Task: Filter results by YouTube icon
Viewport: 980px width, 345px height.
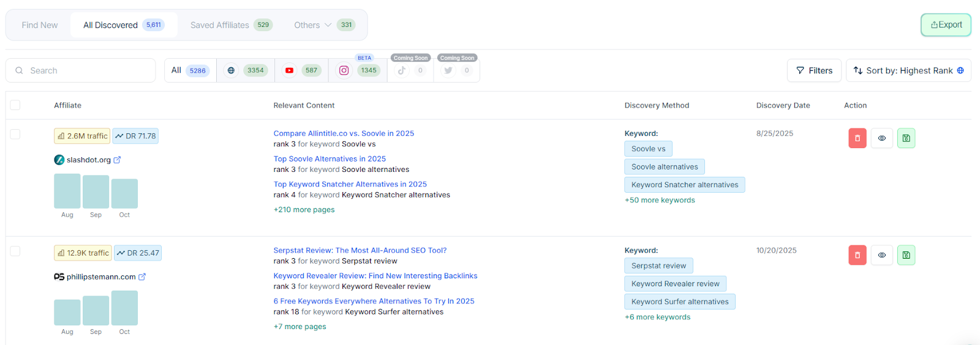Action: click(289, 70)
